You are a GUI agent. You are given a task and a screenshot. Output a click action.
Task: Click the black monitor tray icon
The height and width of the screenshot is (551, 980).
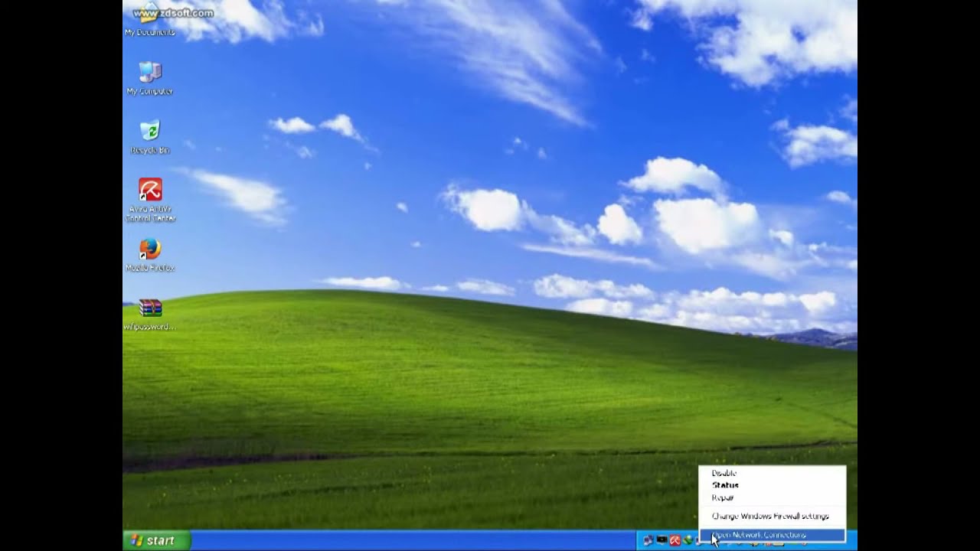click(662, 540)
